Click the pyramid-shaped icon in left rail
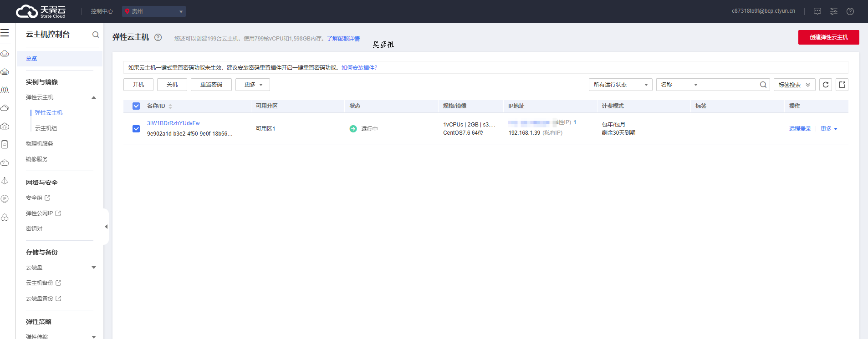The image size is (868, 339). click(x=5, y=181)
